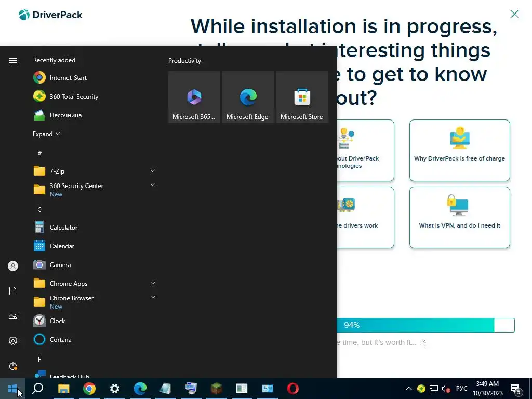Click the F letter group header
The image size is (532, 399).
click(x=39, y=359)
